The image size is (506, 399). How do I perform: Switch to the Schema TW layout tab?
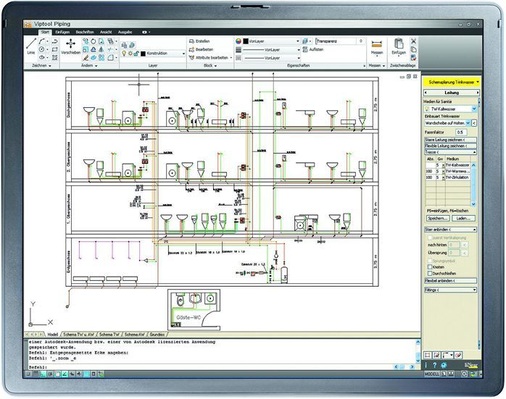109,334
